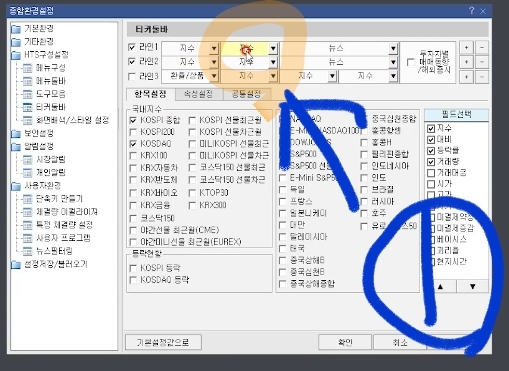Uncheck the 라인2 checkbox

[132, 62]
